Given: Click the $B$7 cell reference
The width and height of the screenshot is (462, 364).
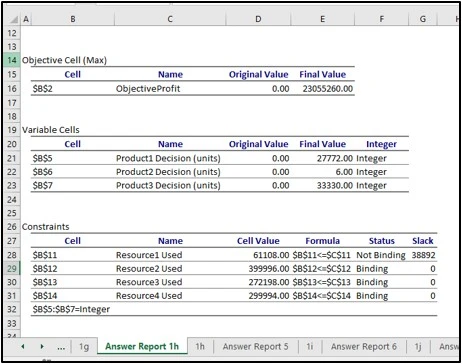Looking at the screenshot, I should coord(43,185).
